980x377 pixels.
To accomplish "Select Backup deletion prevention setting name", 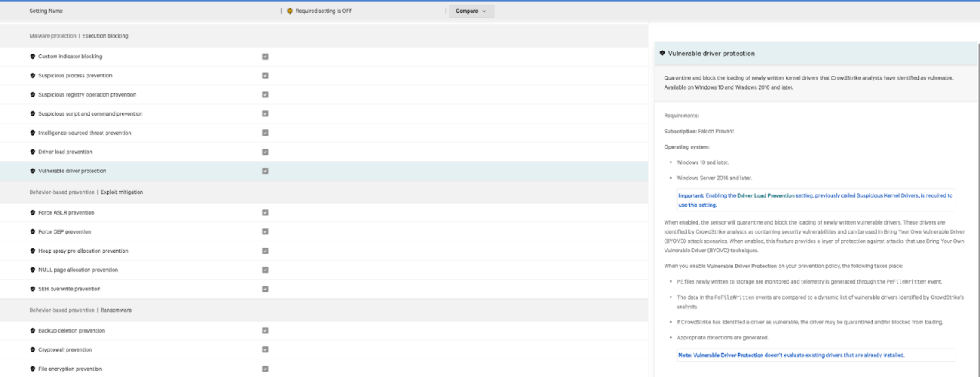I will 71,331.
